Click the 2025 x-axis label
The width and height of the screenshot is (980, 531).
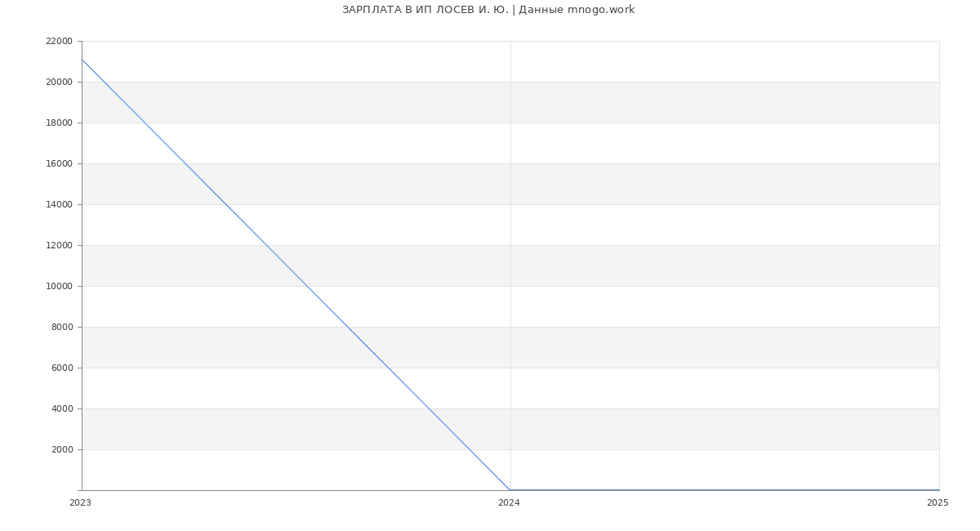coord(938,503)
